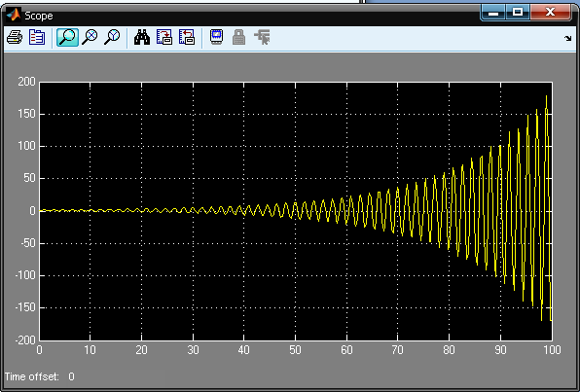Save current axes settings

point(164,37)
